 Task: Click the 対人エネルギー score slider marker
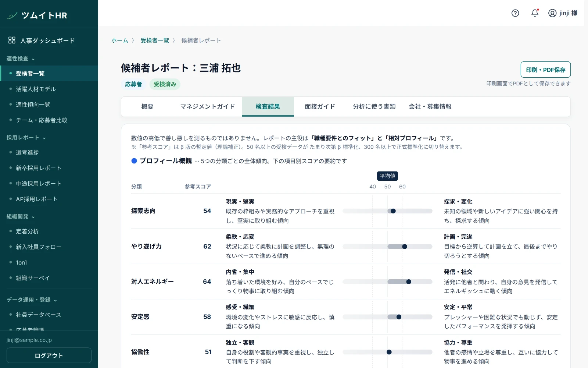(409, 282)
